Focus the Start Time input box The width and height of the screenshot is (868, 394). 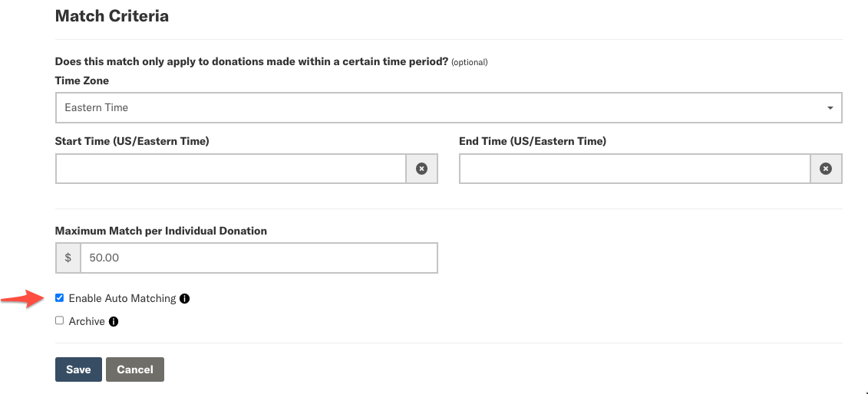pyautogui.click(x=231, y=169)
